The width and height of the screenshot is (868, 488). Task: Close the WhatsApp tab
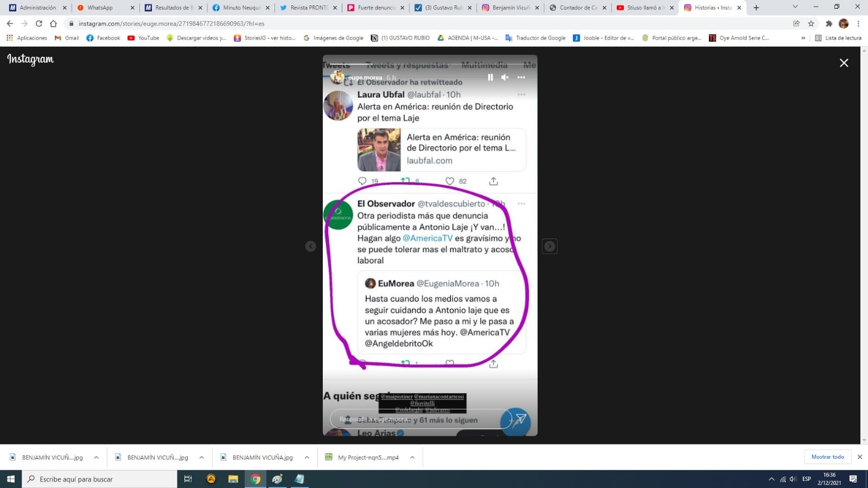click(132, 8)
